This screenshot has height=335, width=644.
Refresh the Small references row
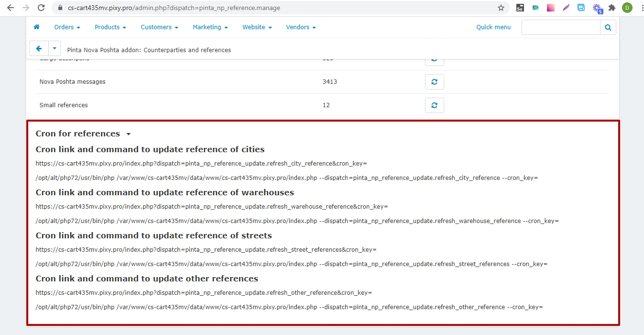(x=434, y=105)
